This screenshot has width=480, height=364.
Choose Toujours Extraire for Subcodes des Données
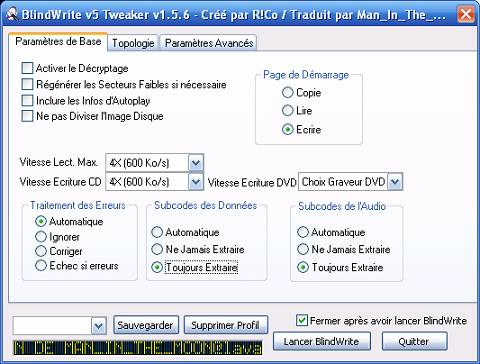click(157, 267)
